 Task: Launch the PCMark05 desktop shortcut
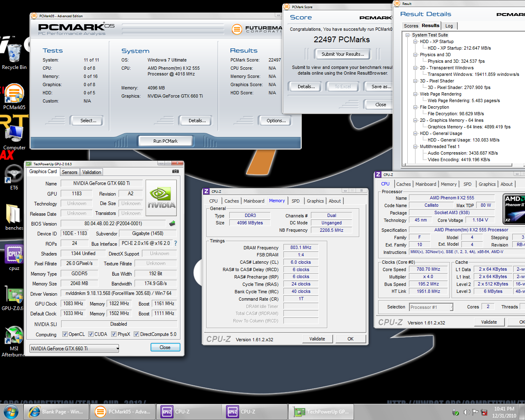[14, 97]
